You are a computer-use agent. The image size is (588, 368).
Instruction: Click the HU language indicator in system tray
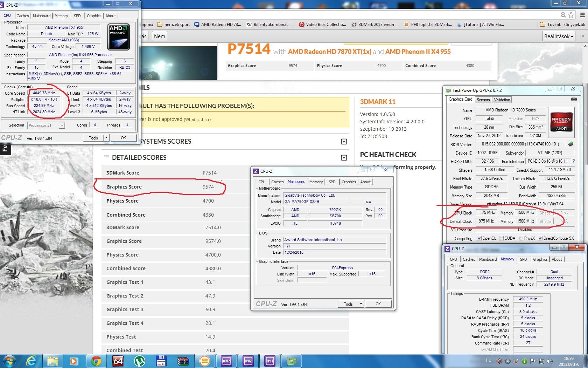pos(489,360)
